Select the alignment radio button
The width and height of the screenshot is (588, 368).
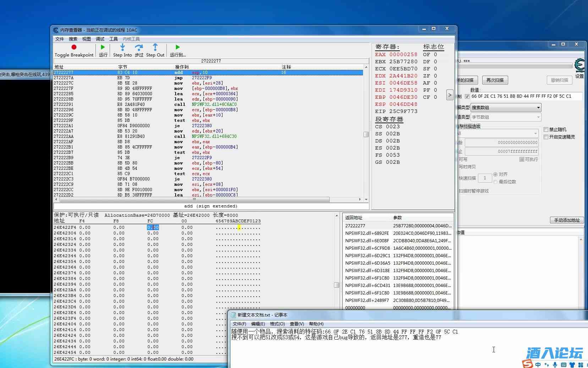495,174
